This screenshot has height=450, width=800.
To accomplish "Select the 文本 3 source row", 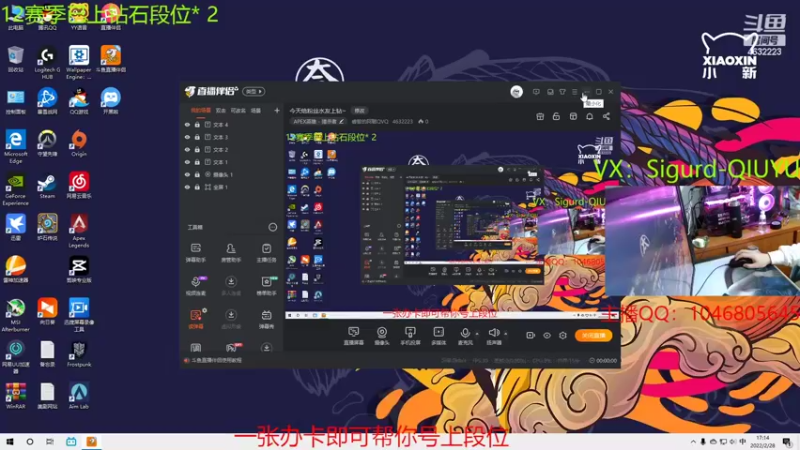I will pyautogui.click(x=232, y=137).
